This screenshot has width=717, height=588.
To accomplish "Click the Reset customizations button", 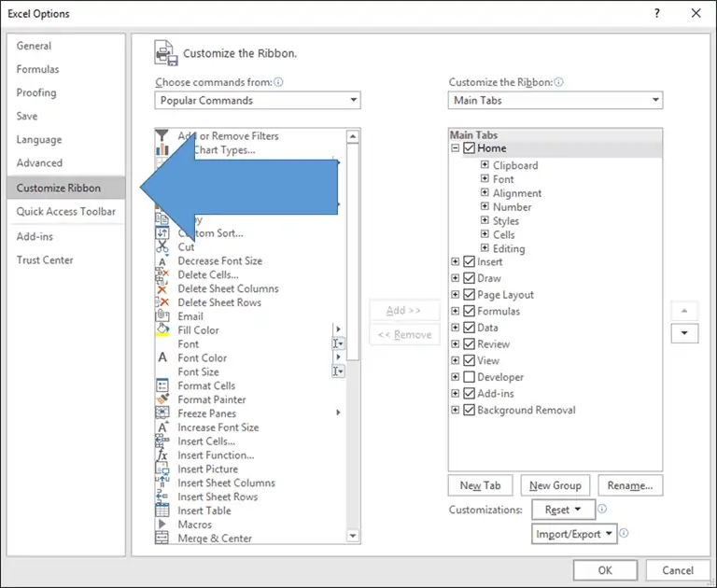I will tap(563, 510).
